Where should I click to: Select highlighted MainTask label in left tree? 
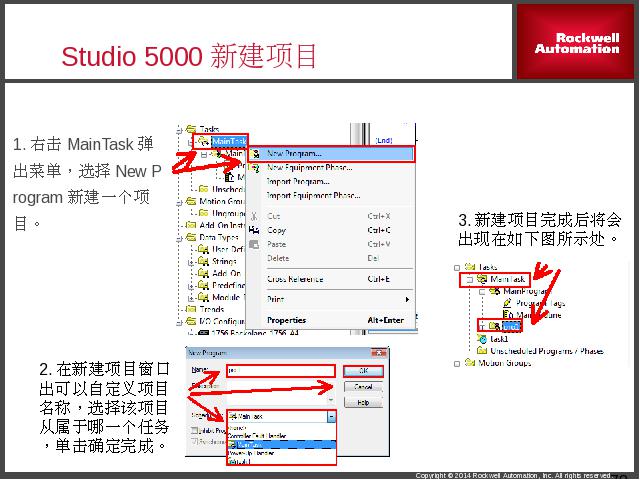click(x=229, y=142)
